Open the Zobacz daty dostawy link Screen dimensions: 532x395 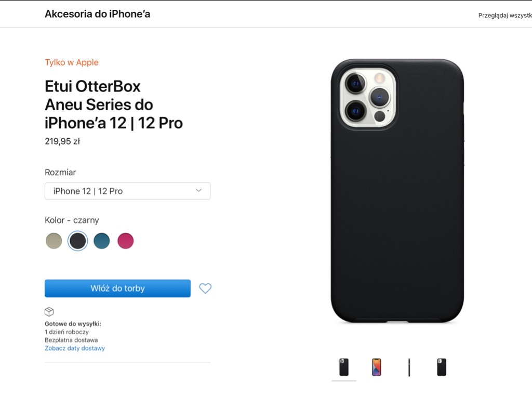coord(75,348)
